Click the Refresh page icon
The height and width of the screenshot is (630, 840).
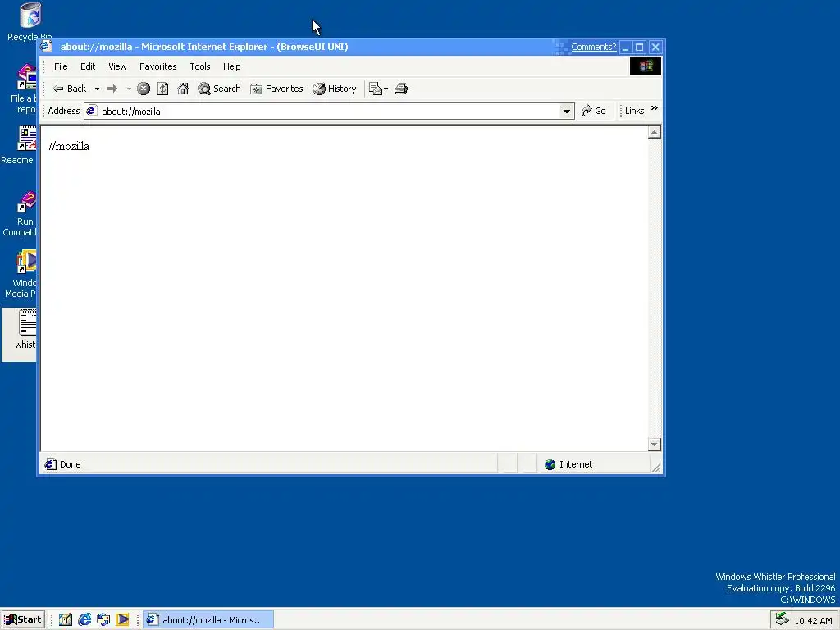(163, 89)
